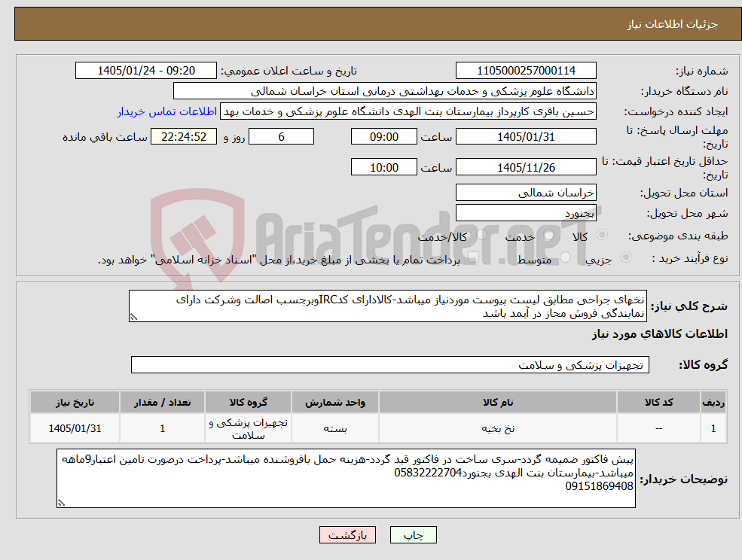
Task: Select the متوسط purchase type radio
Action: (x=565, y=257)
